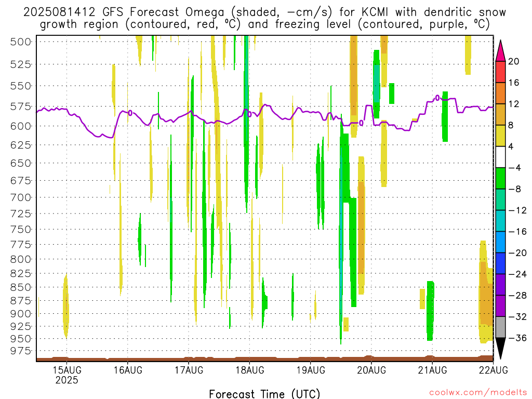This screenshot has height=399, width=532.
Task: Click the 775 pressure level label
Action: (x=20, y=245)
